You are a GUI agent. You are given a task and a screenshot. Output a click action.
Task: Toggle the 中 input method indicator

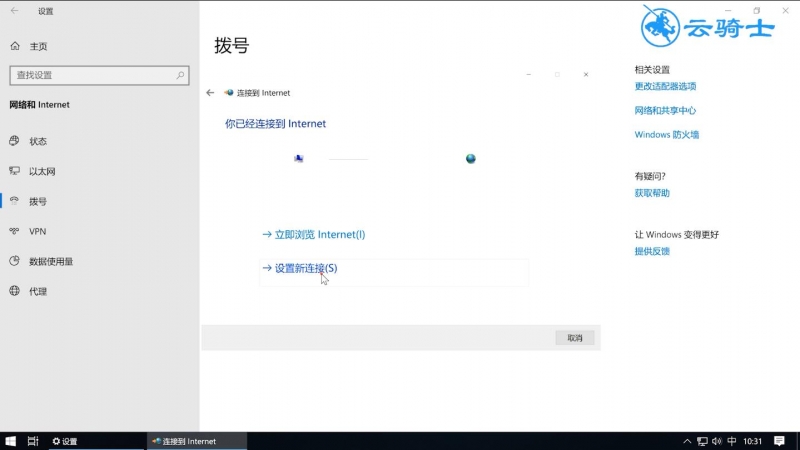click(x=732, y=441)
